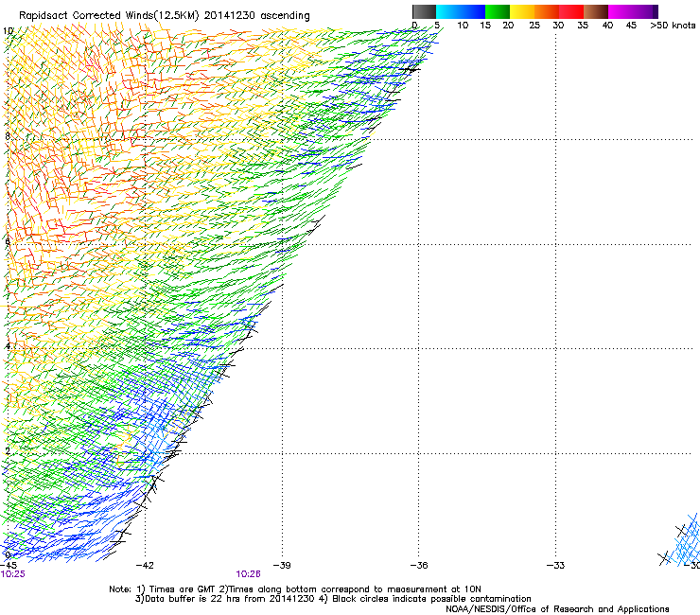The image size is (700, 615).
Task: Click the cyan-blue 5-15 knots legend band
Action: tap(461, 11)
